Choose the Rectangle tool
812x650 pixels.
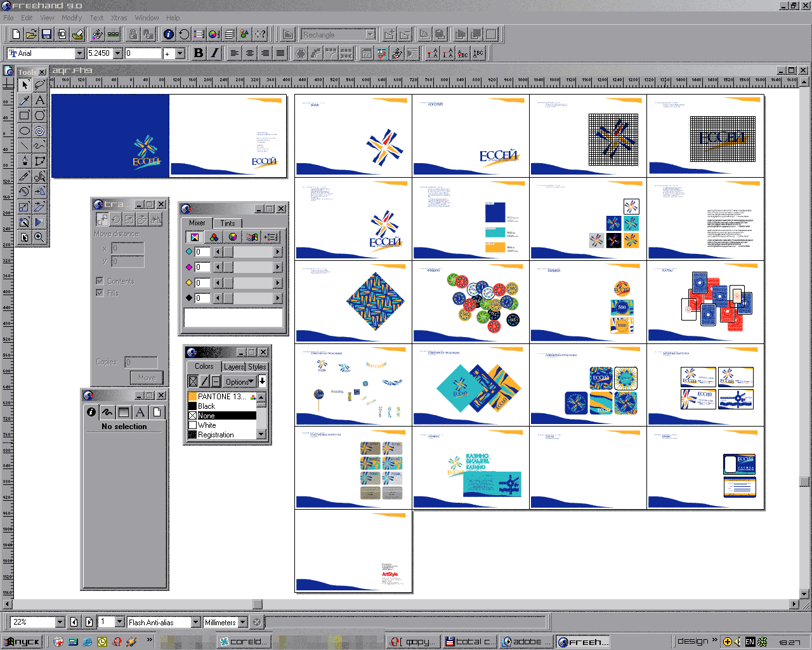coord(24,115)
